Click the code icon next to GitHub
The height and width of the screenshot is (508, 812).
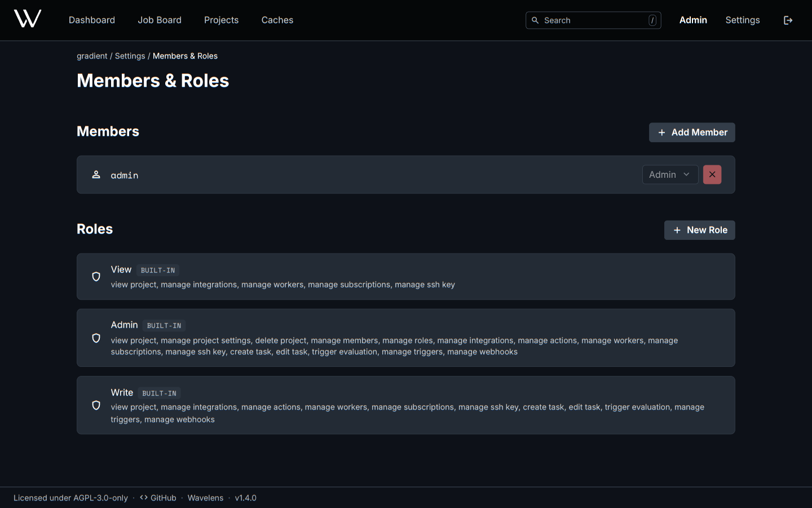(144, 498)
